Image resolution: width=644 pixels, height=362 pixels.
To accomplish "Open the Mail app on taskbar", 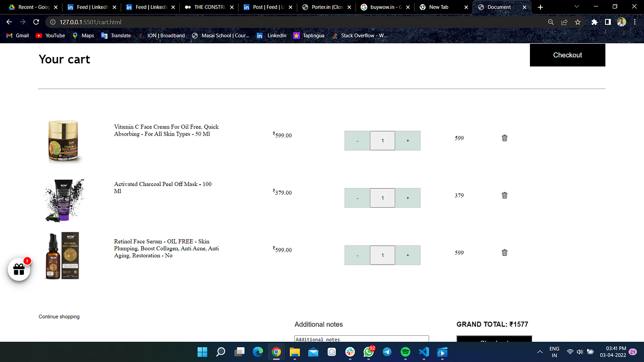I will tap(313, 352).
